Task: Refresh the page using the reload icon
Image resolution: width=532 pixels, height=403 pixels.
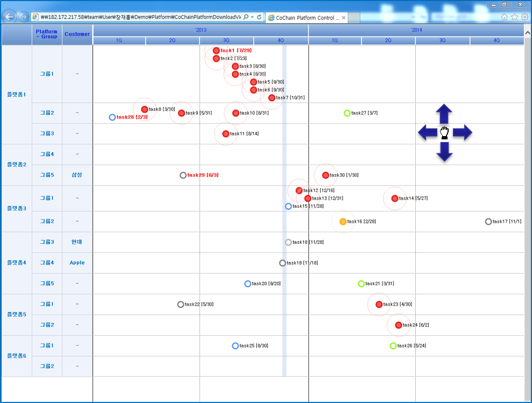Action: point(259,17)
